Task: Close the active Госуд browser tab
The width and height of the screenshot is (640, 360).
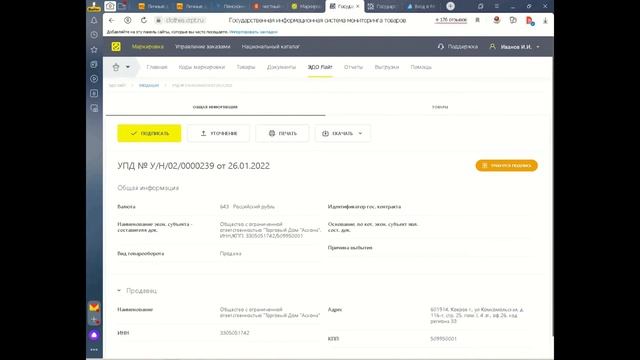Action: [x=358, y=6]
